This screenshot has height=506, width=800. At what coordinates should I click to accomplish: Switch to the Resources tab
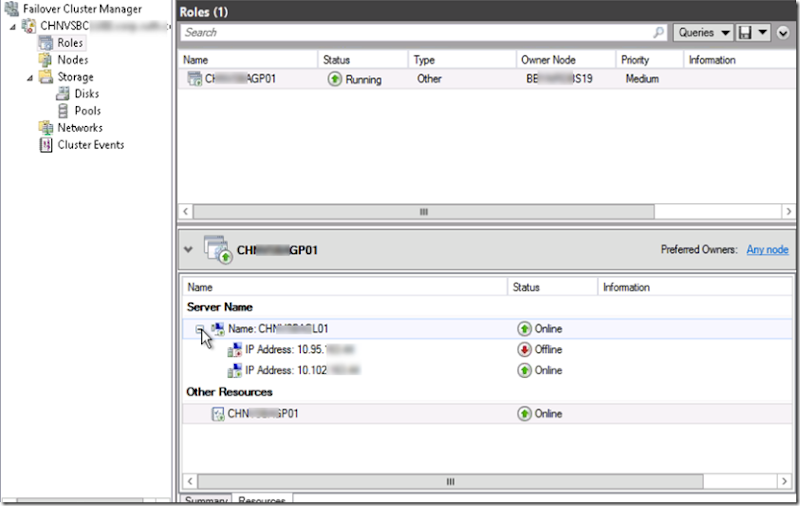pyautogui.click(x=261, y=500)
